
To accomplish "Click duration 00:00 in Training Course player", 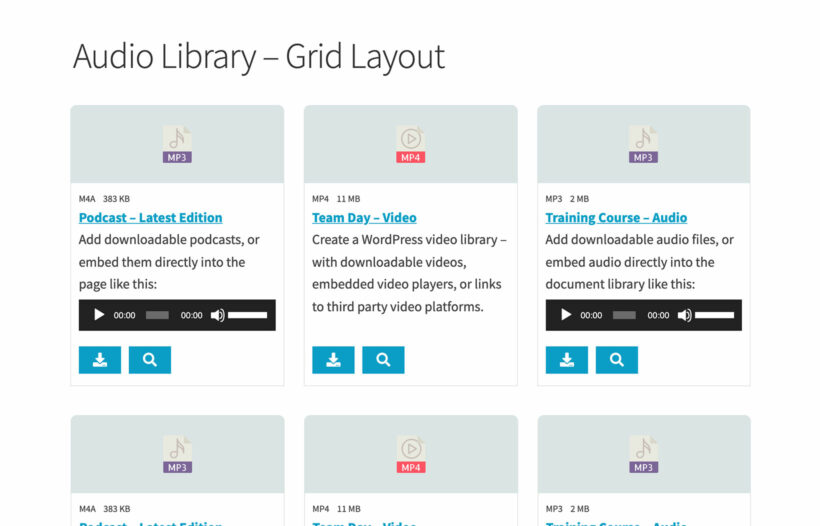I will (658, 315).
